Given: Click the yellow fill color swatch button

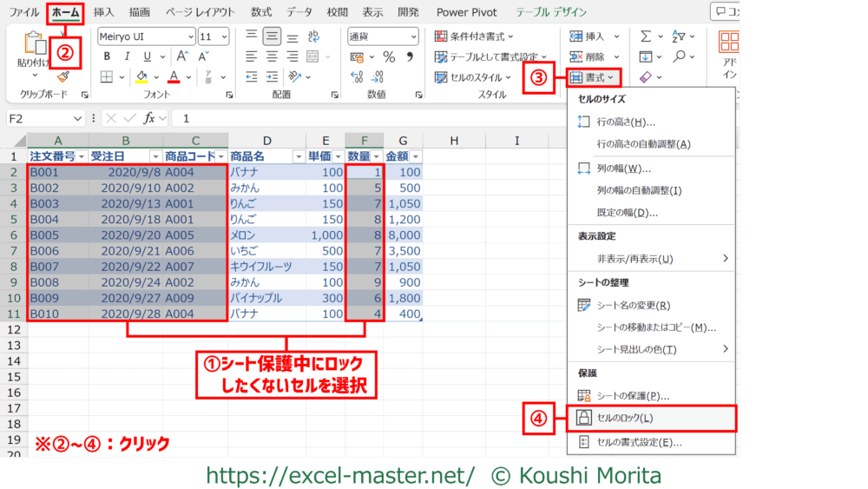Looking at the screenshot, I should coord(141,77).
